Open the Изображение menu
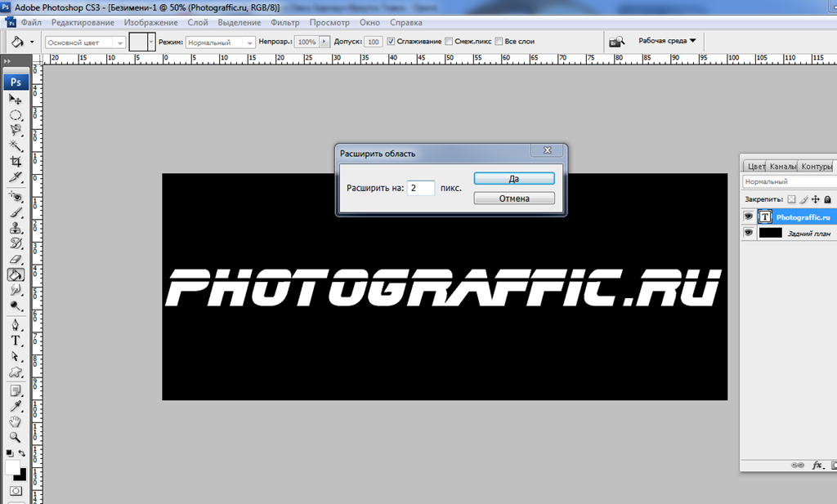This screenshot has height=504, width=837. point(151,22)
